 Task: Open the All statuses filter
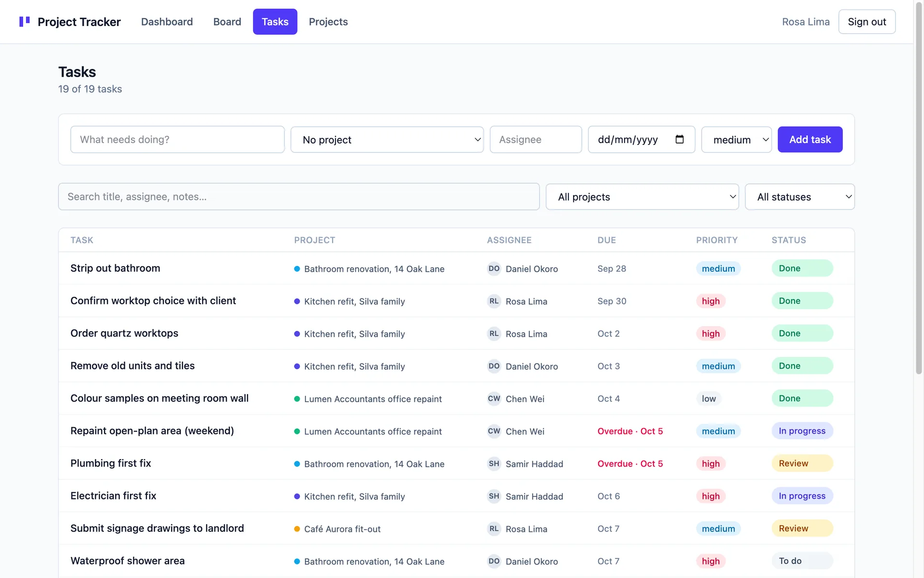800,197
